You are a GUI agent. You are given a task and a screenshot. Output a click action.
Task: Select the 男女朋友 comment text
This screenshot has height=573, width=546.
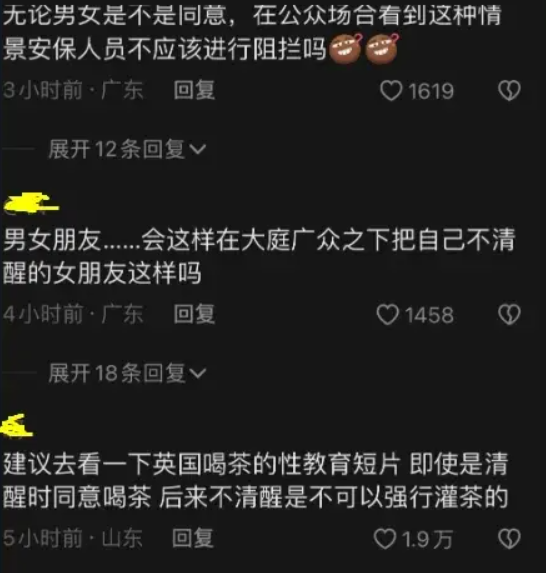[x=259, y=256]
